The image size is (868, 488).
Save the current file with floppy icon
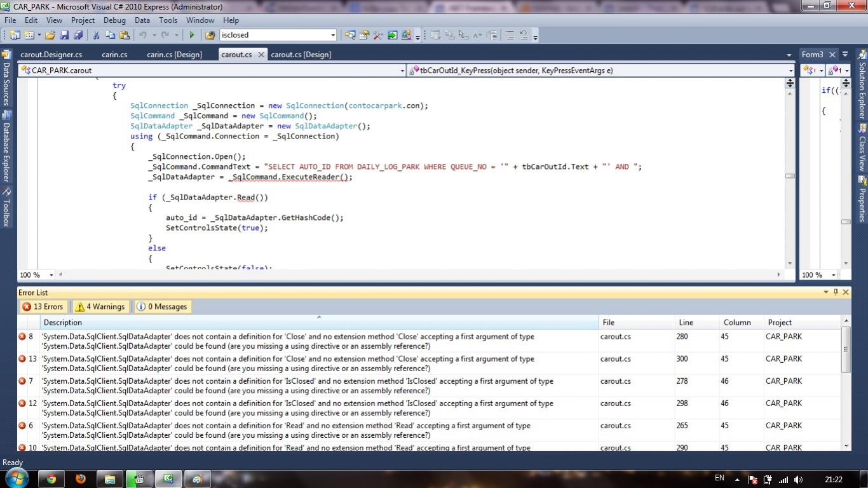tap(64, 35)
